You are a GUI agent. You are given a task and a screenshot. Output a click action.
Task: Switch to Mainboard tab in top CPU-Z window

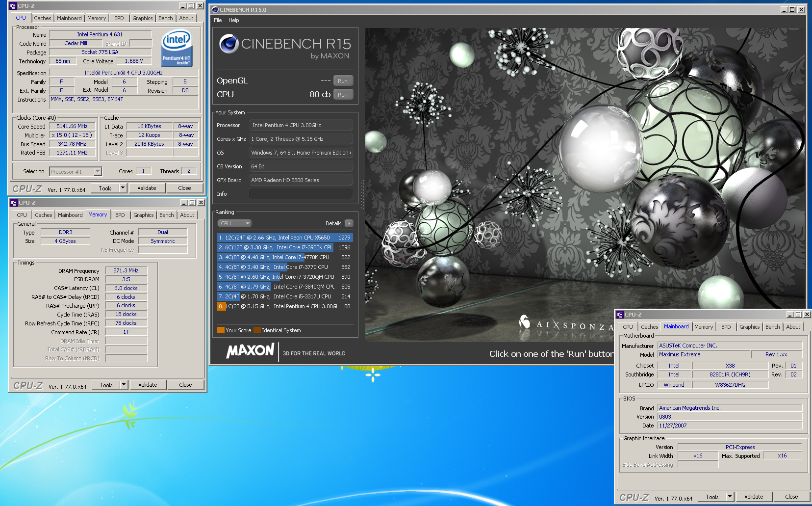pyautogui.click(x=69, y=18)
